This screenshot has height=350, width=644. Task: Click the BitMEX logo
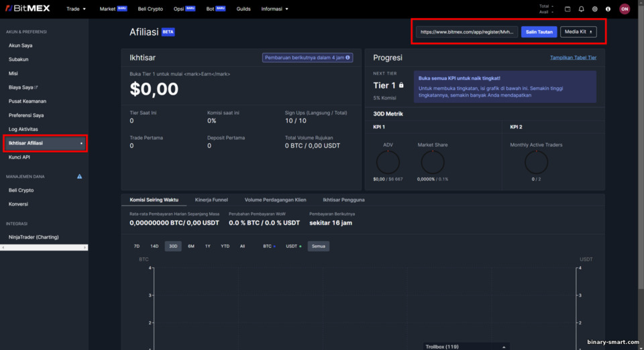pyautogui.click(x=28, y=8)
